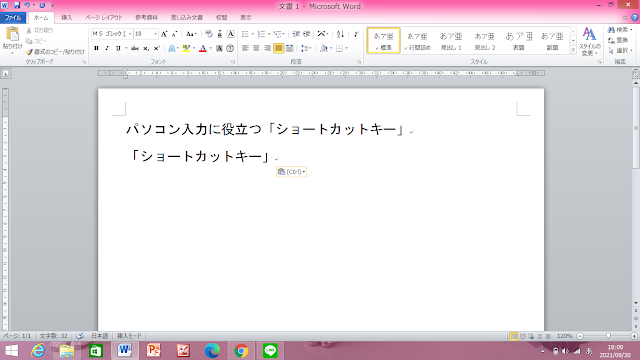Toggle underline formatting

tap(118, 48)
